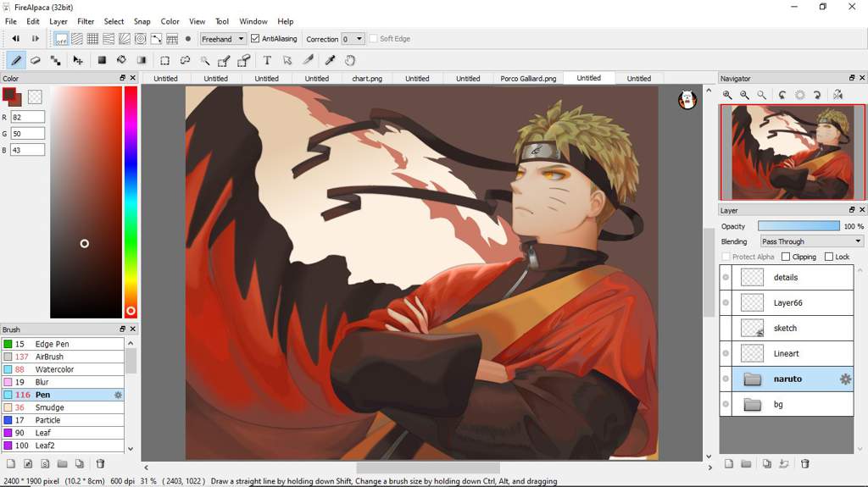Select the Watercolor brush

pos(63,369)
